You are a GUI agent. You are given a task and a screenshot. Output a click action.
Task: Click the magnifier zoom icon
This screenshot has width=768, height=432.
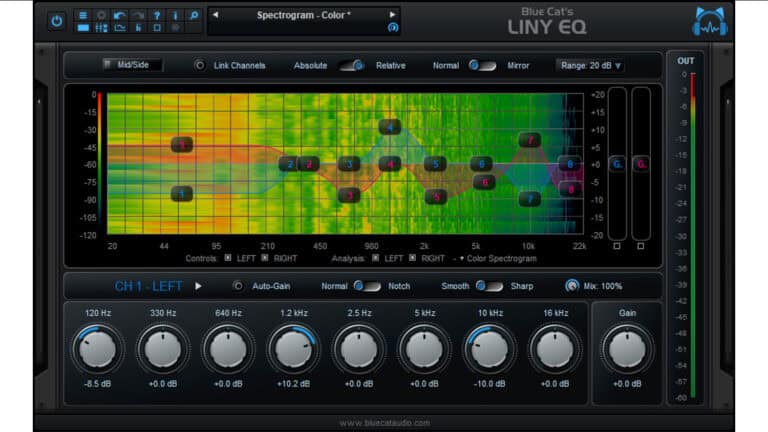(194, 15)
